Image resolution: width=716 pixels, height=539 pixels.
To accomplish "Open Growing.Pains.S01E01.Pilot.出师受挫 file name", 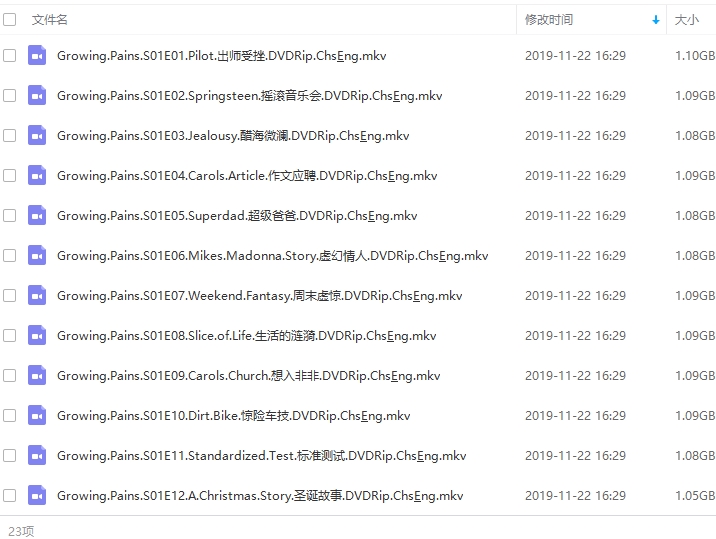I will click(x=221, y=56).
